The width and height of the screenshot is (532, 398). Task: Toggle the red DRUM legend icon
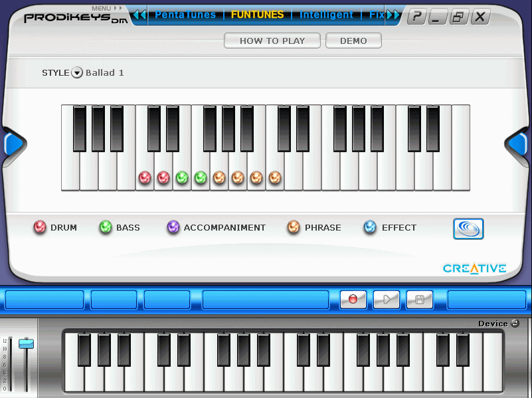40,227
